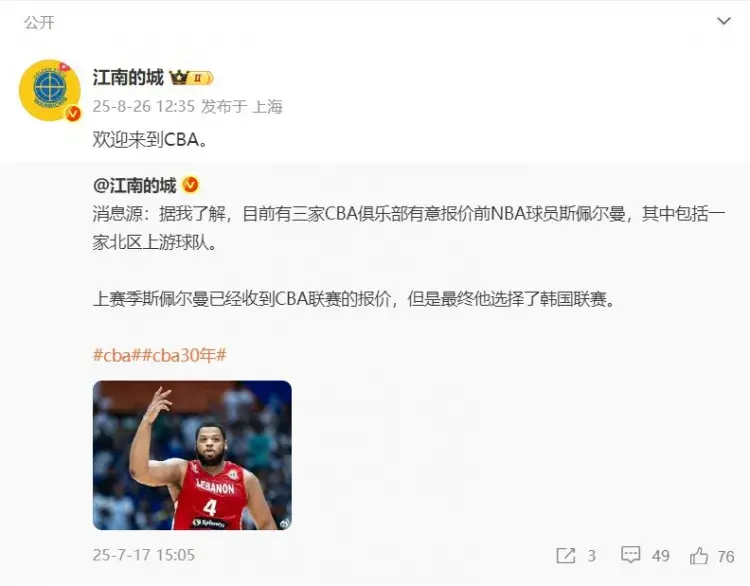
Task: Click the level II VIP badge
Action: pyautogui.click(x=201, y=77)
